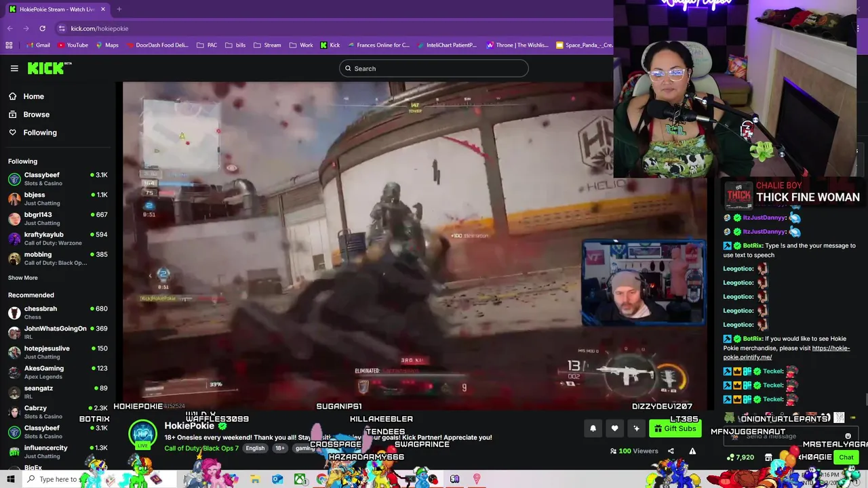868x488 pixels.
Task: Open the Kick bookmark
Action: click(330, 45)
